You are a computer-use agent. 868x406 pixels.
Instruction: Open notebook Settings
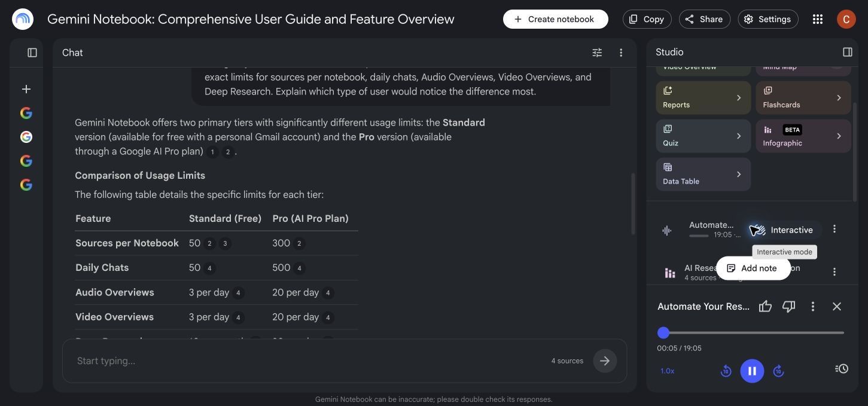(768, 19)
